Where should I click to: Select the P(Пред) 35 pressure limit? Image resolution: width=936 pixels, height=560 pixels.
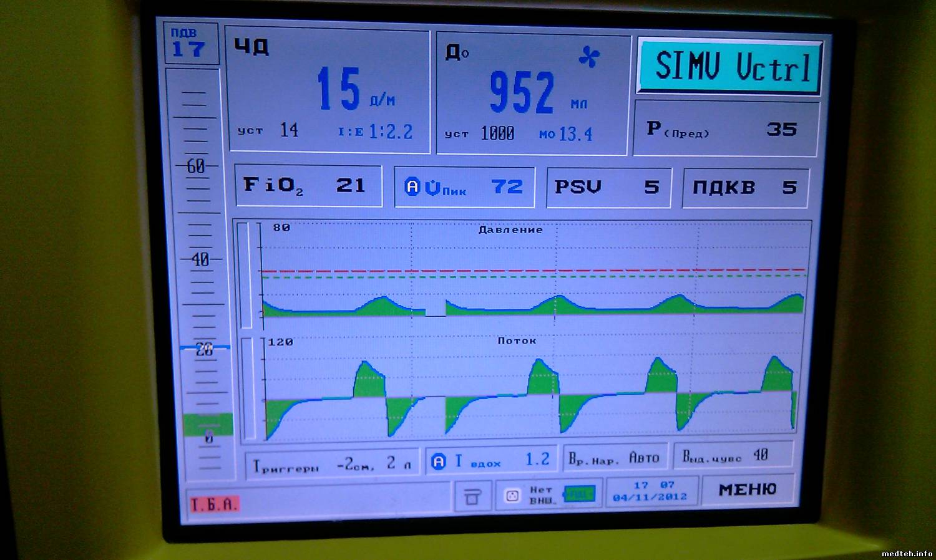point(725,129)
